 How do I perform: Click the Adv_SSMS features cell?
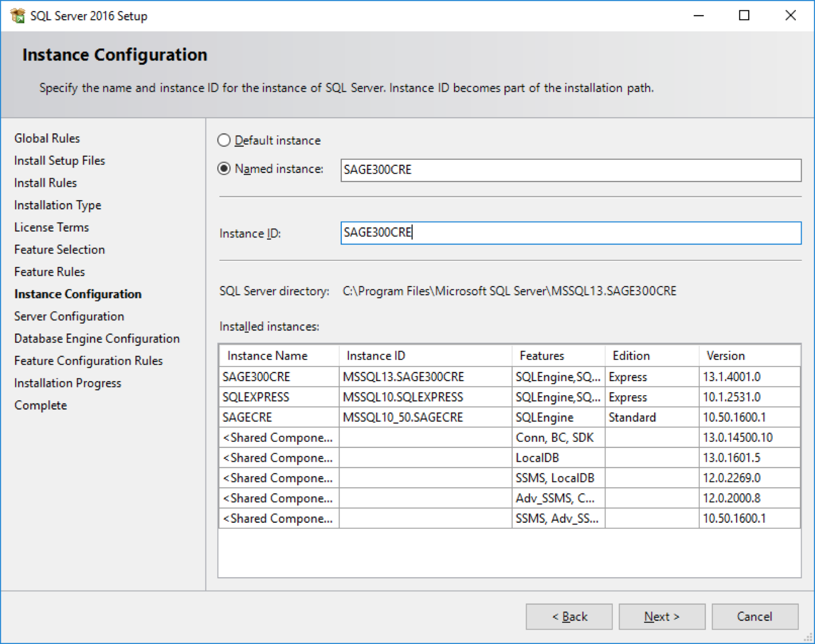coord(558,498)
